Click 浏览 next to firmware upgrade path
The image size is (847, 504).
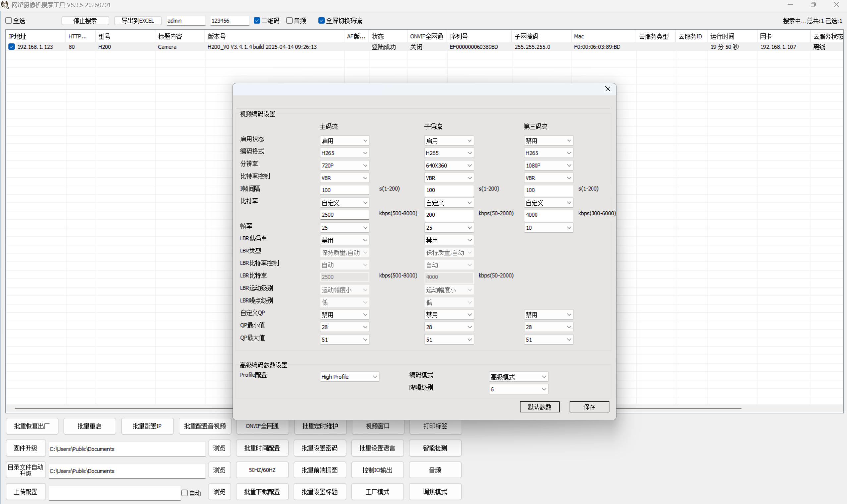pyautogui.click(x=219, y=448)
